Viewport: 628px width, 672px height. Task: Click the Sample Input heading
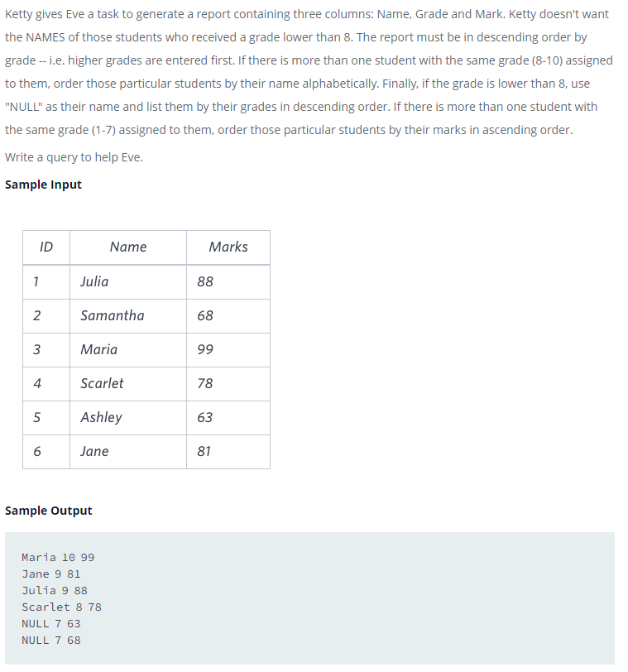click(x=43, y=185)
